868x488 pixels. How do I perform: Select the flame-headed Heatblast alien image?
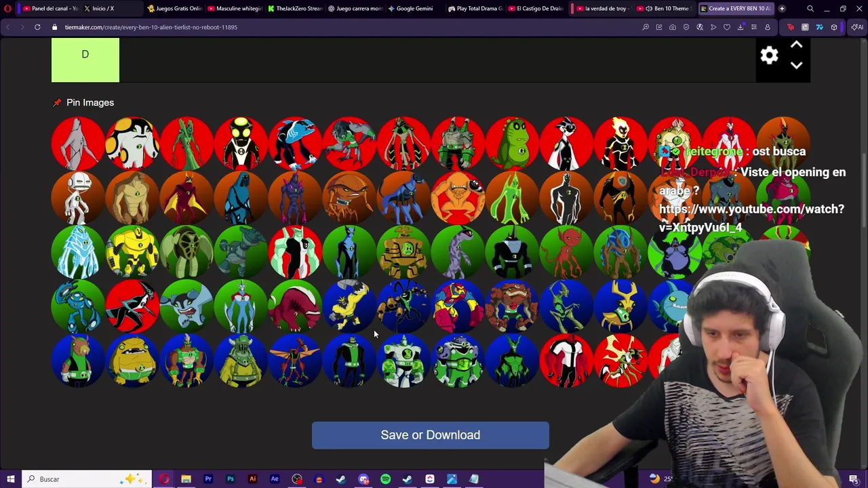(x=621, y=143)
